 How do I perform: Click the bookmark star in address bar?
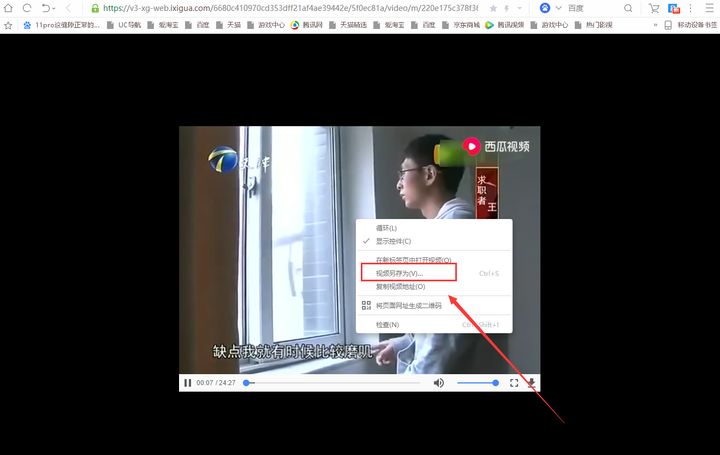click(x=493, y=8)
